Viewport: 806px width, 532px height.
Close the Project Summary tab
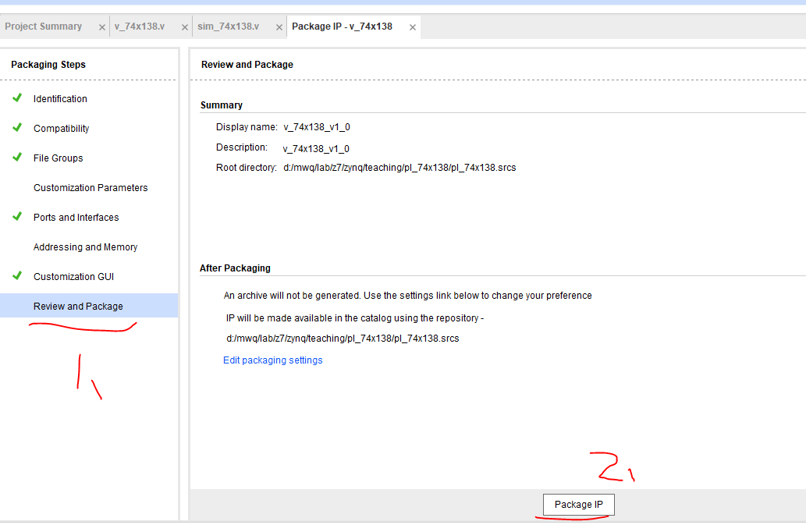click(x=101, y=27)
